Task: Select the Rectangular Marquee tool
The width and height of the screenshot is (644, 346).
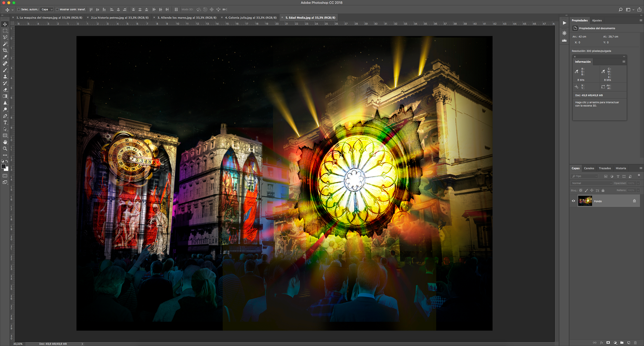Action: point(5,31)
